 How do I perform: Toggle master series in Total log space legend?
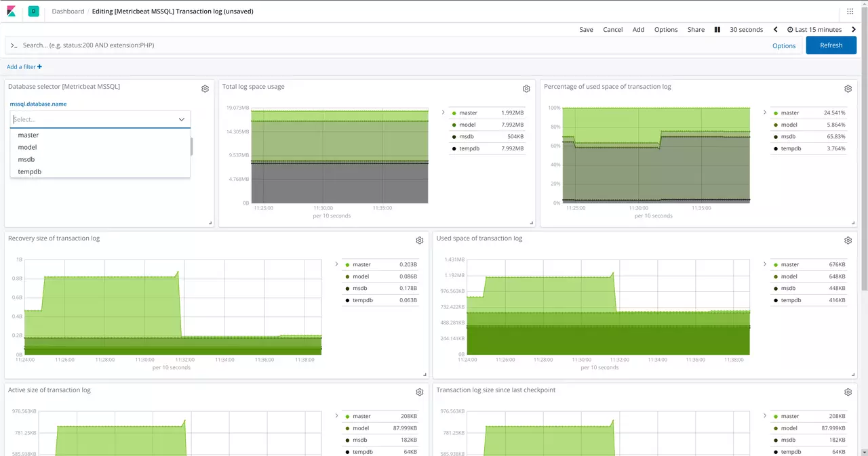click(468, 113)
